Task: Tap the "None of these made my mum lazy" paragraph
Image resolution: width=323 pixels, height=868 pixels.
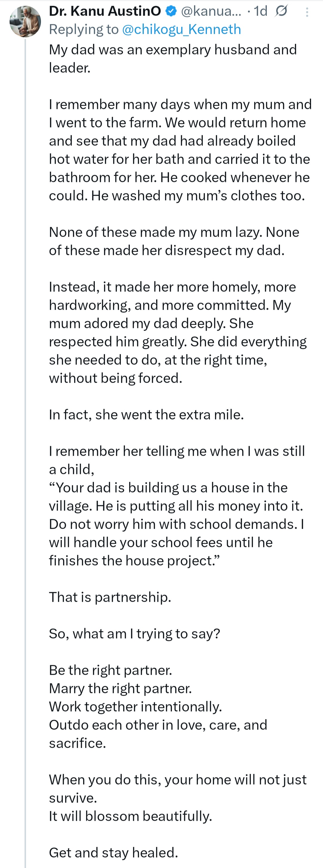Action: 174,241
